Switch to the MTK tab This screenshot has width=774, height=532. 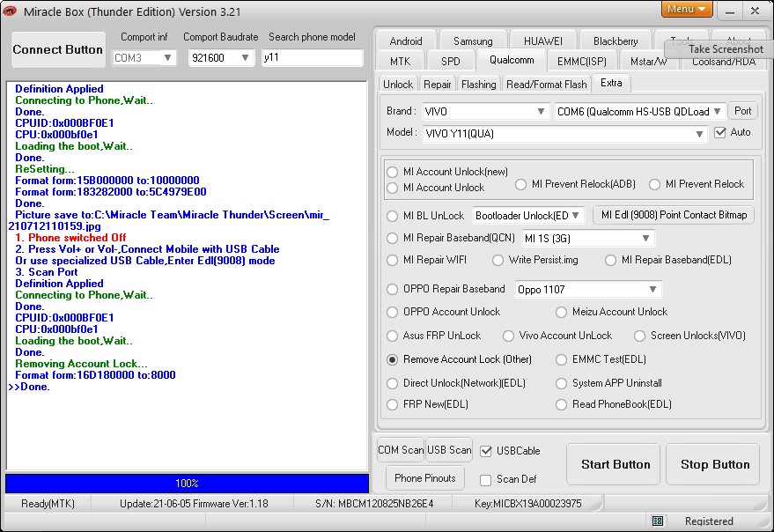[401, 62]
